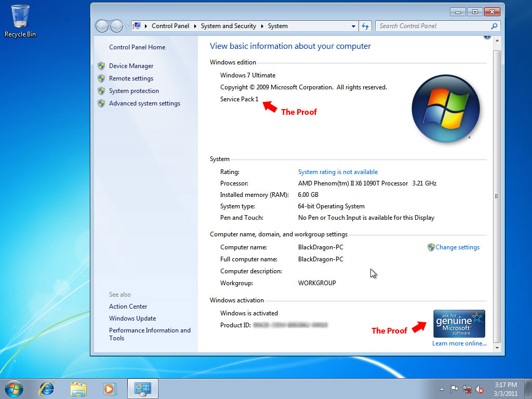Launch Internet Explorer from the taskbar
This screenshot has width=532, height=399.
pos(46,389)
